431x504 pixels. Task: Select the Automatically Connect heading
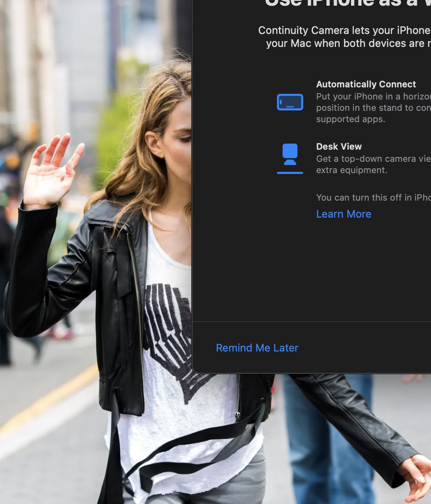366,84
